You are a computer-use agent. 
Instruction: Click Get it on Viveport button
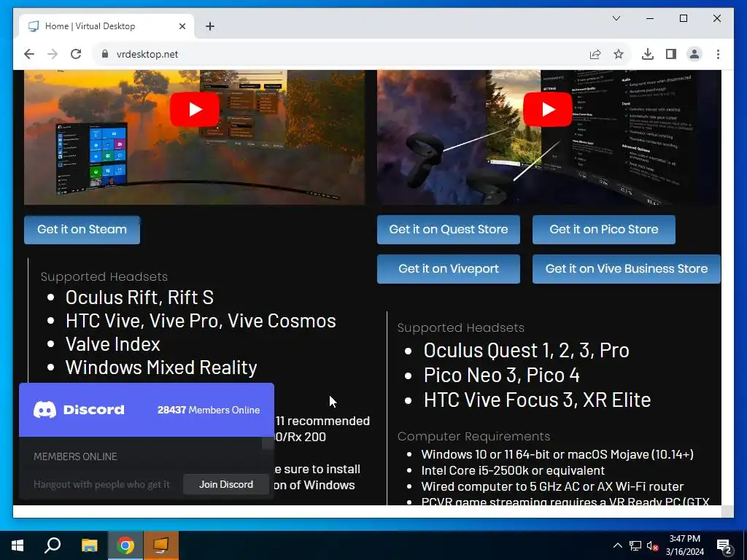449,269
